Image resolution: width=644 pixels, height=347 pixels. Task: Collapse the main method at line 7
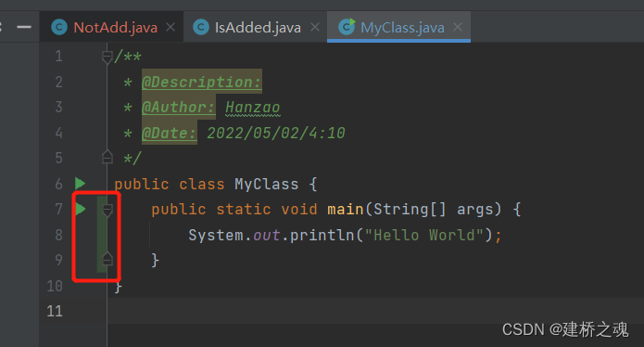coord(107,210)
